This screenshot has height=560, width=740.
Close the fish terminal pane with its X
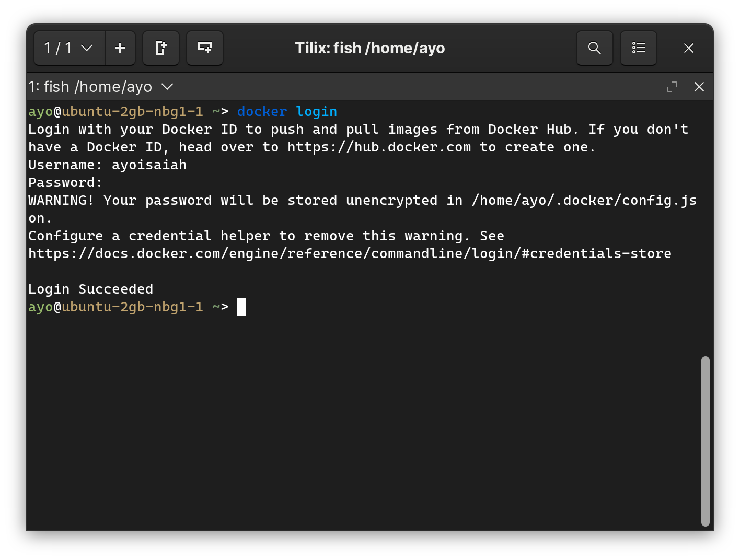[x=699, y=87]
